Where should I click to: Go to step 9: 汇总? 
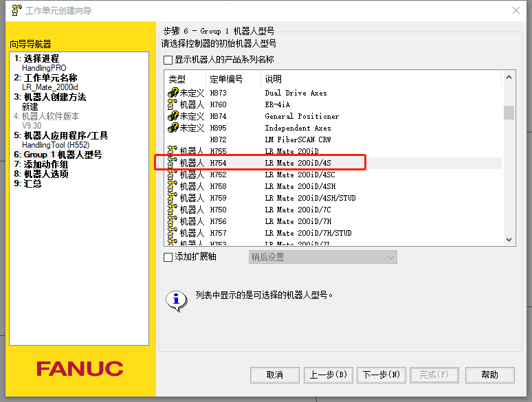pyautogui.click(x=27, y=183)
